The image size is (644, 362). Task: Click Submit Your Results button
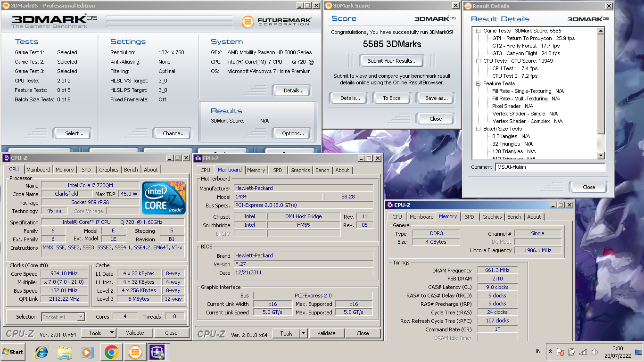392,61
